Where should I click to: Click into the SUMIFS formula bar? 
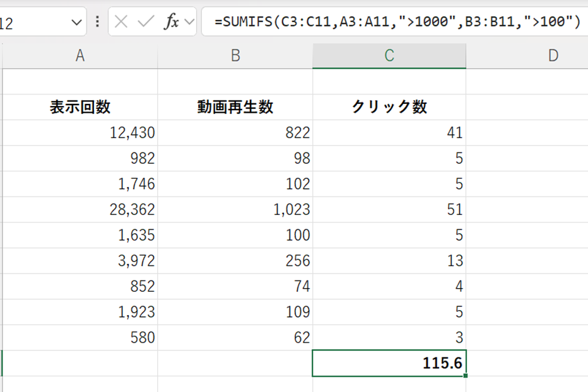click(x=394, y=21)
